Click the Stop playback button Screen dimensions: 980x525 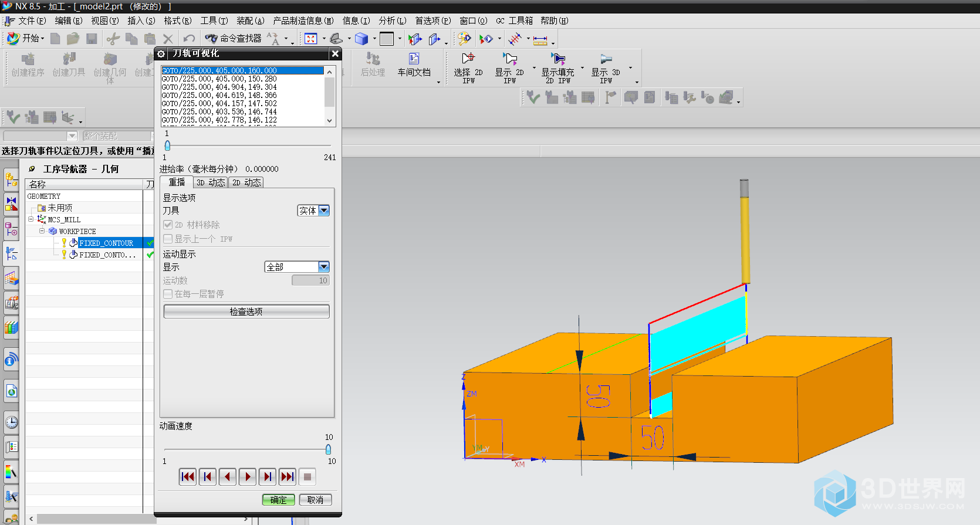coord(307,477)
